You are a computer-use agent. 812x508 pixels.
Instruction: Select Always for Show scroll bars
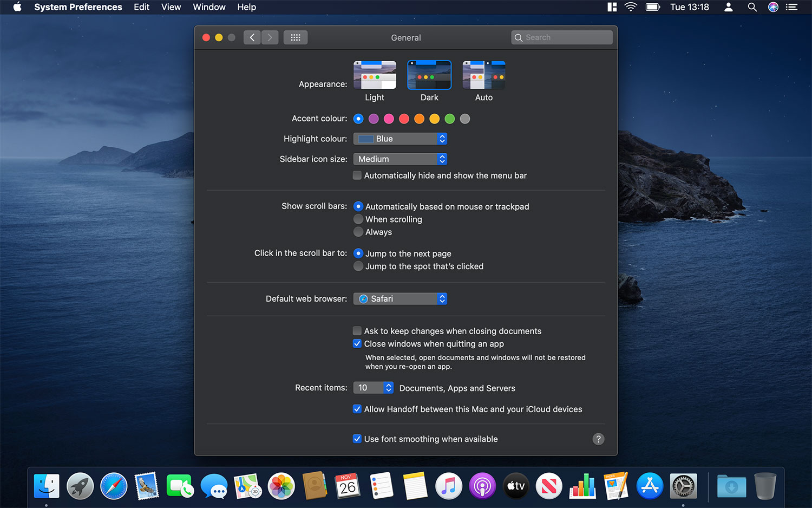(358, 232)
